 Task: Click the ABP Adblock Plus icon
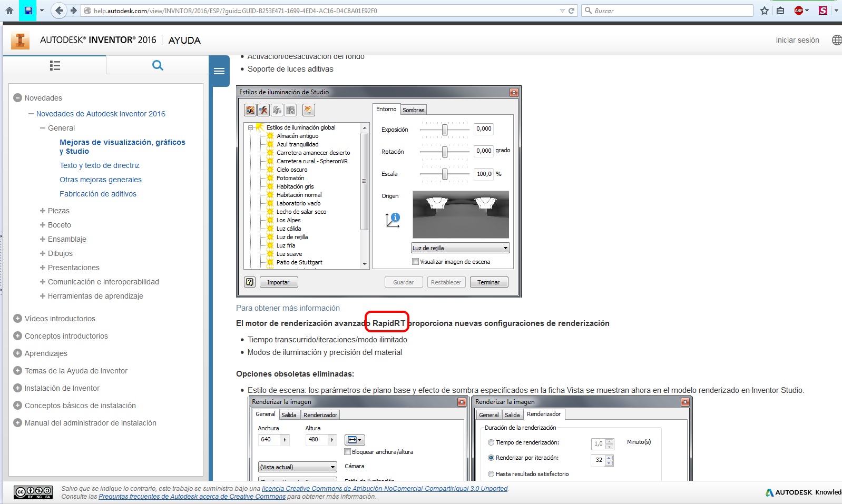(799, 11)
